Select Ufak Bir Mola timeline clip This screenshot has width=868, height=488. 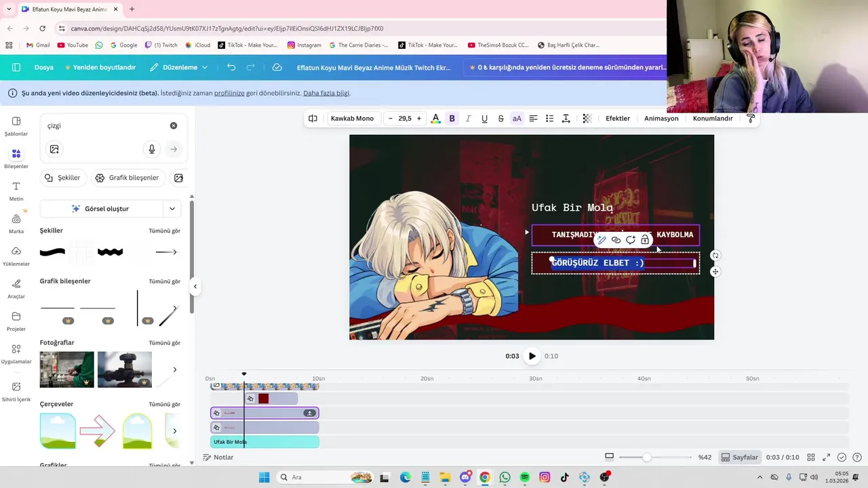point(264,442)
